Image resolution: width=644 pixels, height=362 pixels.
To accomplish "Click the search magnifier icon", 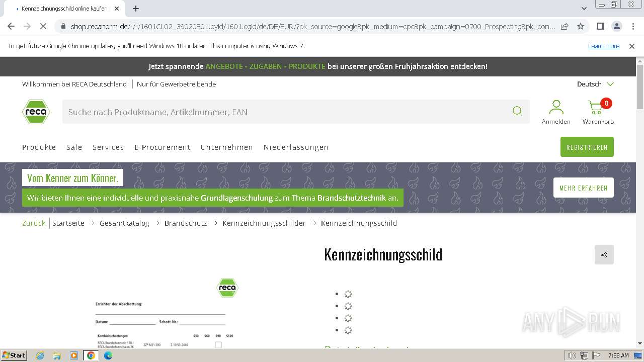I will [x=517, y=111].
